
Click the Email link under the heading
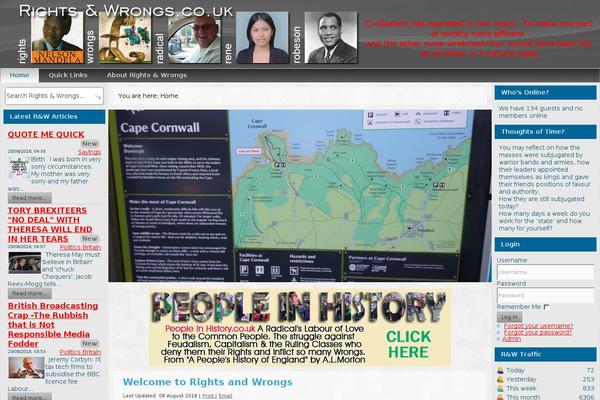point(225,396)
